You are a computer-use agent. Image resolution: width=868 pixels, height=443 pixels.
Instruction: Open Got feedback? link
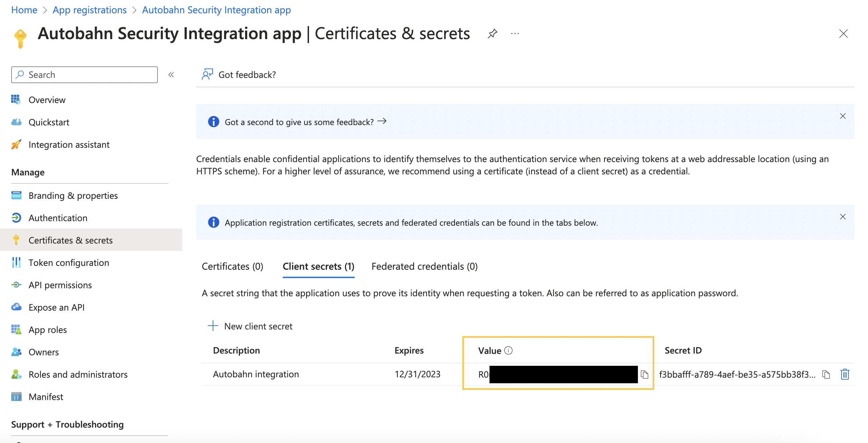[247, 75]
